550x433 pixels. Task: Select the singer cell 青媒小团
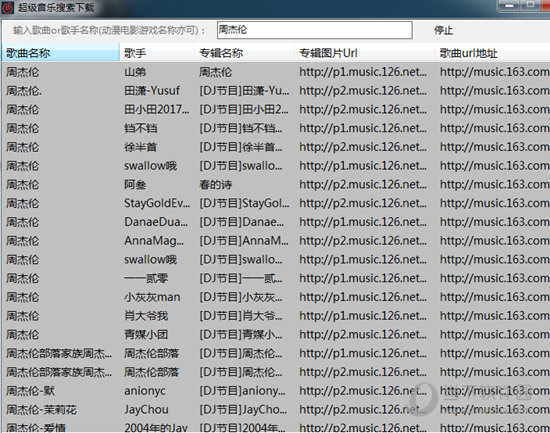click(x=146, y=335)
